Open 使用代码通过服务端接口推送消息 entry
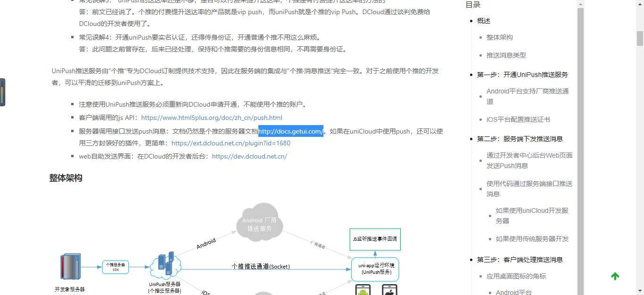644x295 pixels. pyautogui.click(x=529, y=189)
